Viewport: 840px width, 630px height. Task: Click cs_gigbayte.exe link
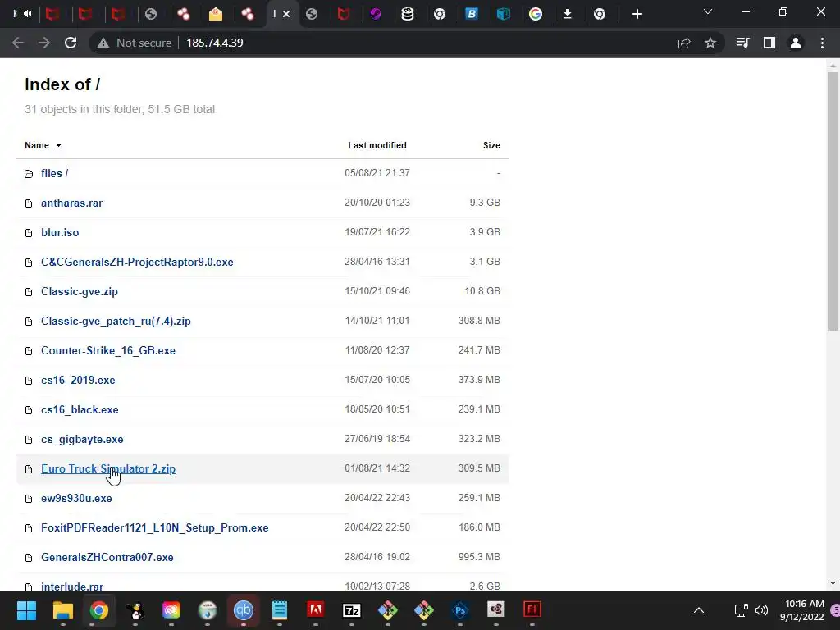click(82, 440)
